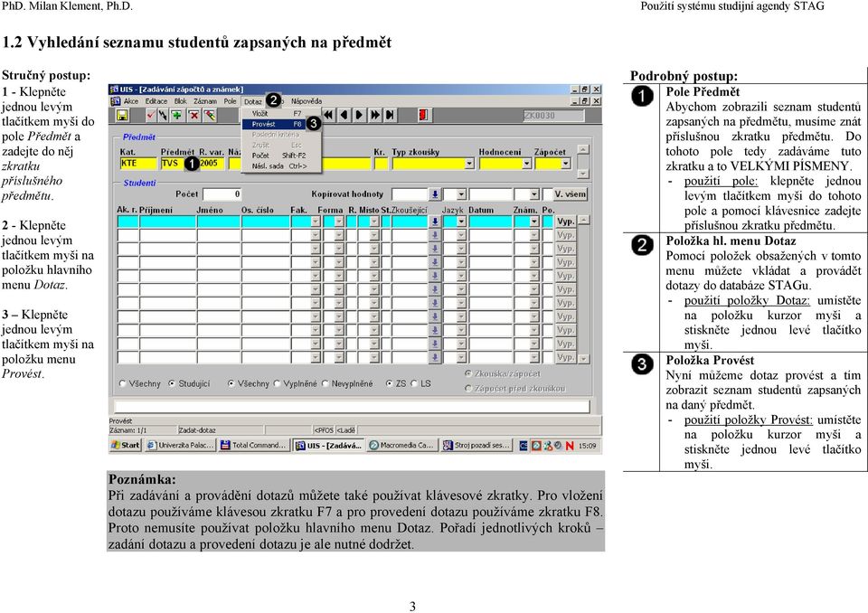Open the Blok menu
Viewport: 868px width, 613px height.
181,101
